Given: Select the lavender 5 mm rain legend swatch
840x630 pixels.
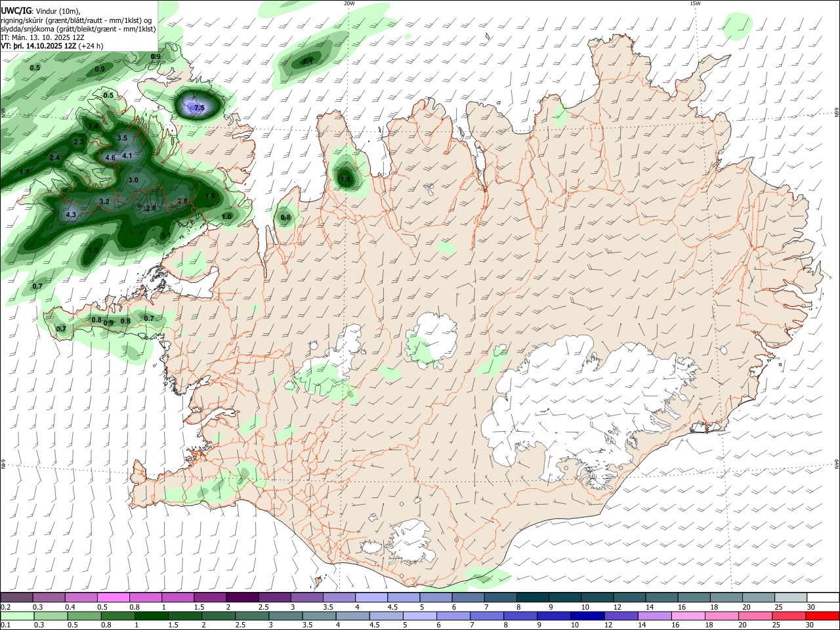Looking at the screenshot, I should [420, 616].
